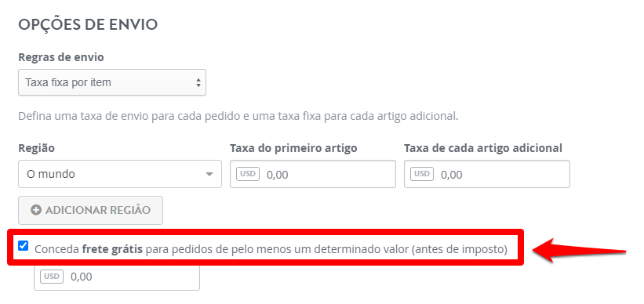Click the Taxa de cada artigo adicional field
The image size is (644, 304).
pos(487,174)
